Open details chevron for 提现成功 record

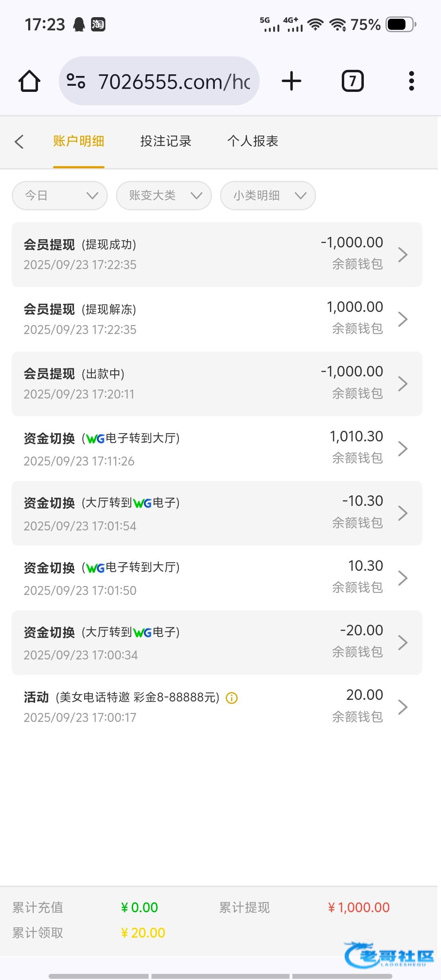coord(403,254)
